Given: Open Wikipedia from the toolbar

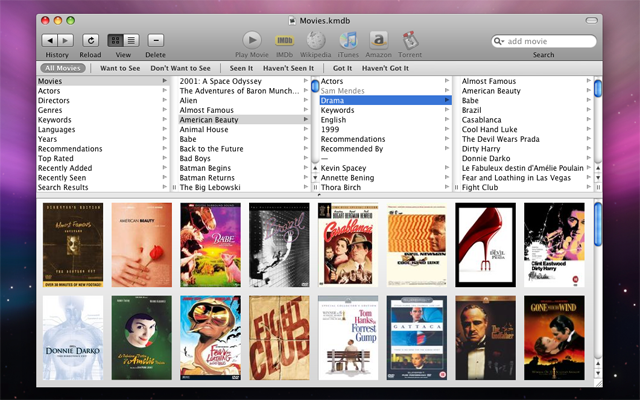Looking at the screenshot, I should tap(316, 39).
